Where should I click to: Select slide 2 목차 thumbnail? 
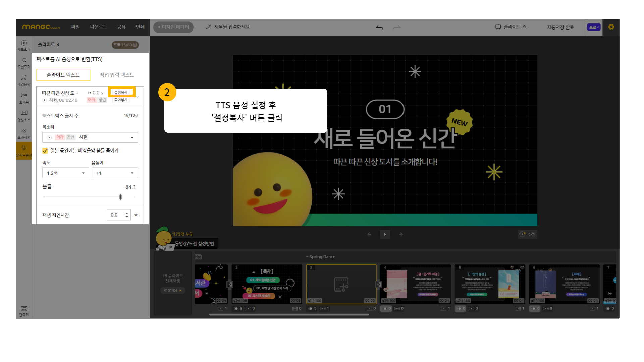[x=267, y=284]
